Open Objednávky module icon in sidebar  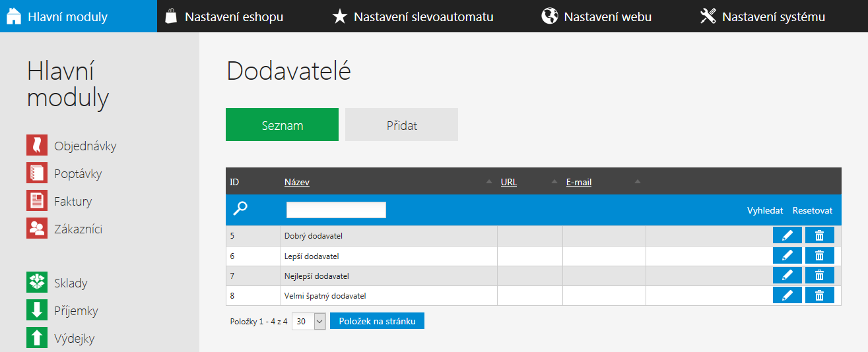pos(37,146)
